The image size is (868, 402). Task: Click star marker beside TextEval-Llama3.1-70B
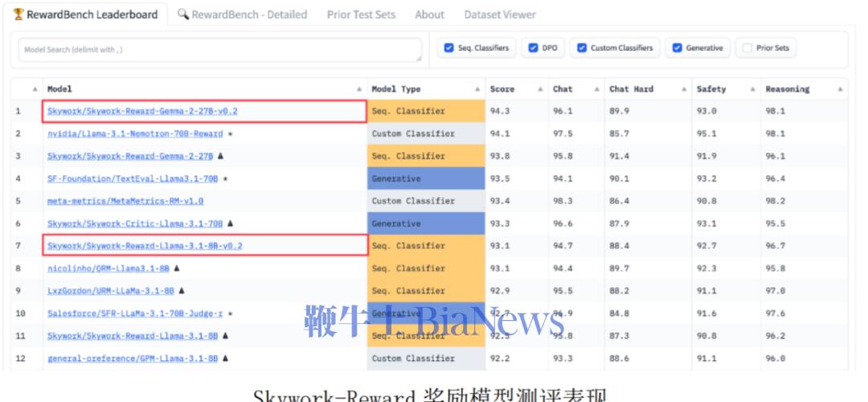pyautogui.click(x=225, y=178)
